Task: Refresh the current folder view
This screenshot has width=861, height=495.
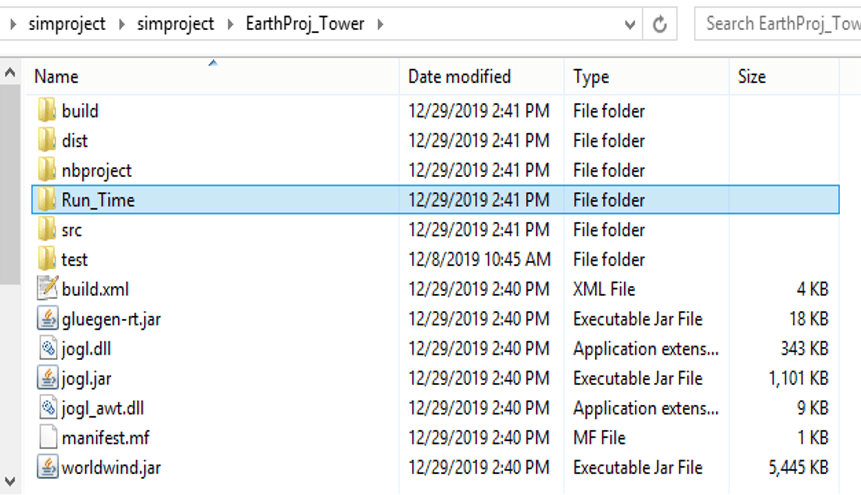Action: (x=660, y=24)
